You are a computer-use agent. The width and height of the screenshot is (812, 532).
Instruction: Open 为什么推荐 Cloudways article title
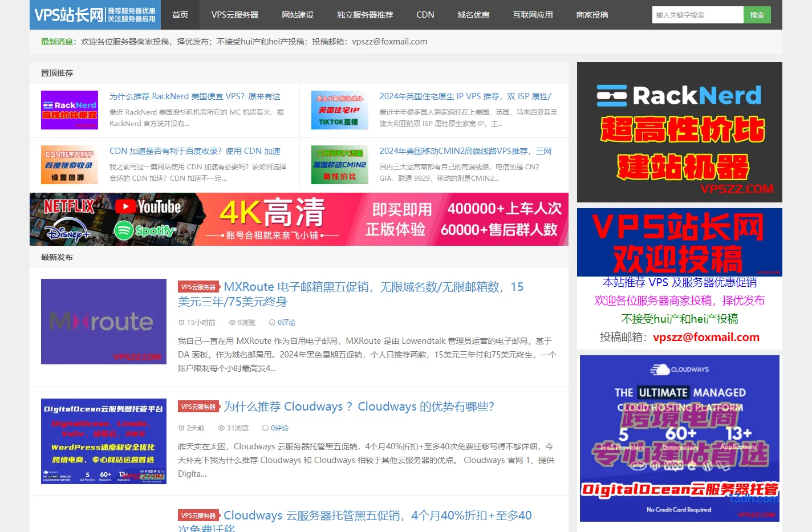[359, 407]
